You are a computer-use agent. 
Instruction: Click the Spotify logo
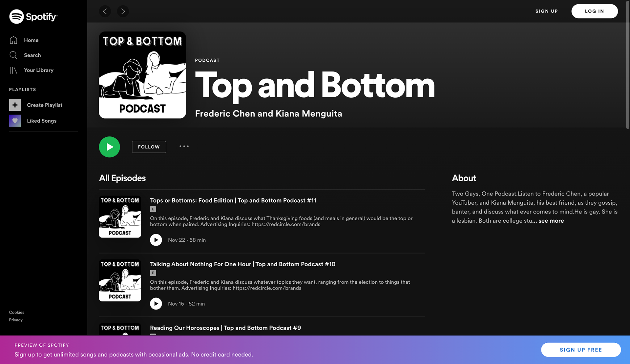pos(33,16)
